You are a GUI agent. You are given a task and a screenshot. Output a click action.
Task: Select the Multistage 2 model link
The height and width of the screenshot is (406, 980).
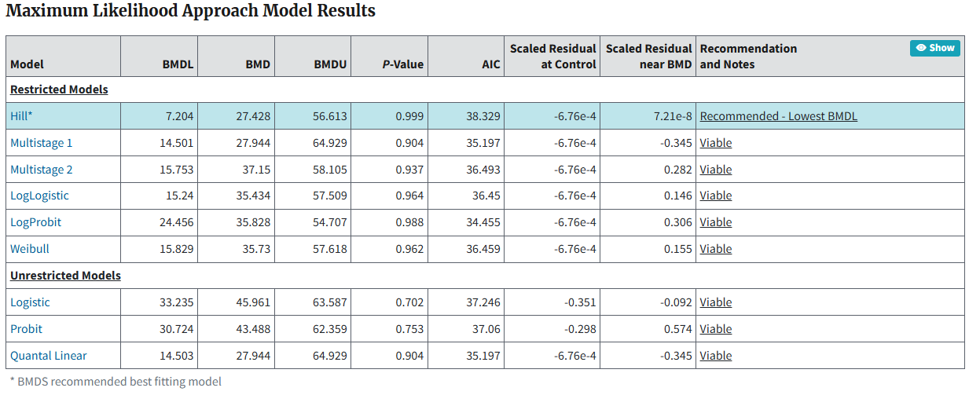(x=41, y=170)
